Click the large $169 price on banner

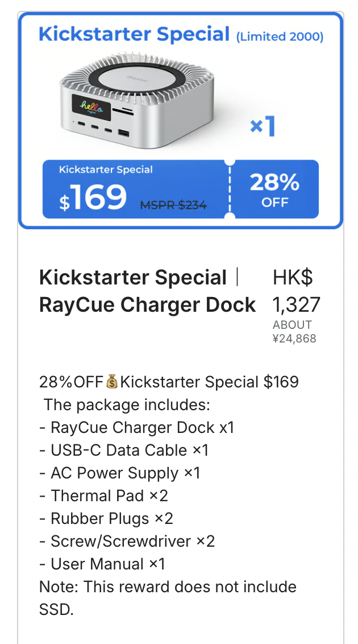[x=94, y=197]
